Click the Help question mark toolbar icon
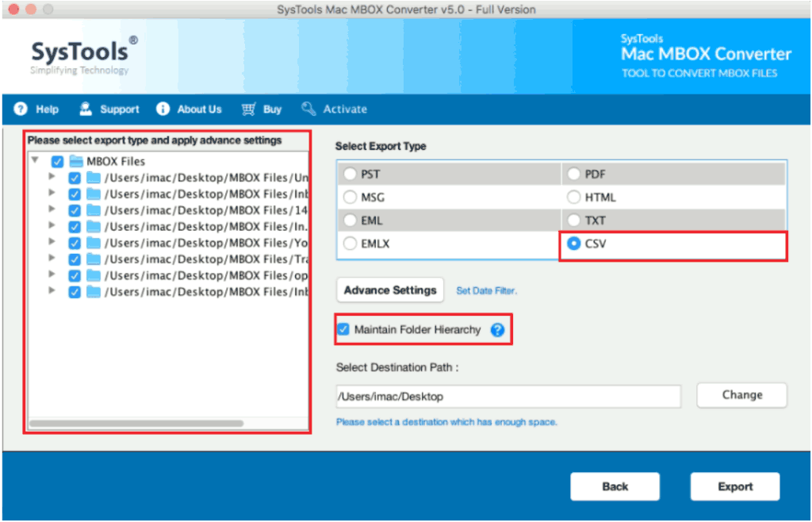The width and height of the screenshot is (812, 522). pos(20,109)
